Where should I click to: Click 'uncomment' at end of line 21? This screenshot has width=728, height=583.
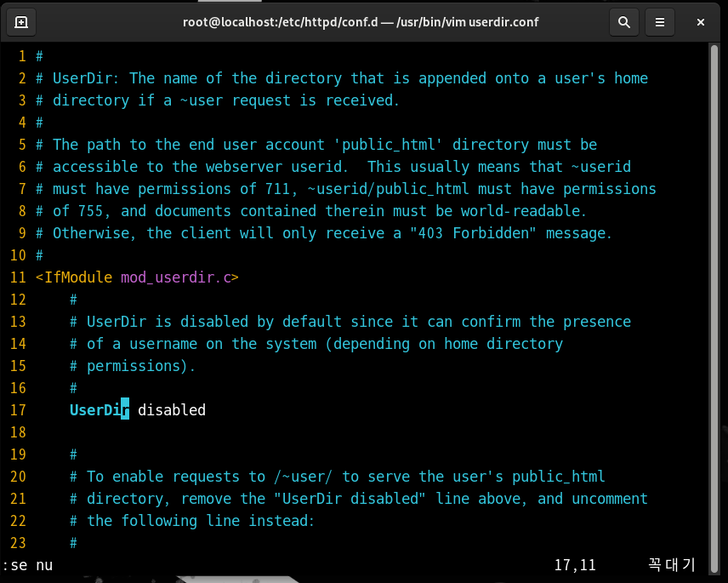tap(610, 499)
